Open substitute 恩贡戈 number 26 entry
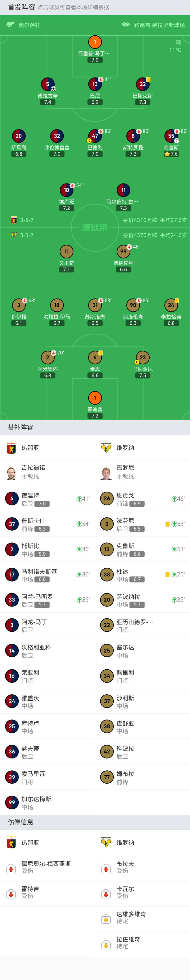This screenshot has height=980, width=190. 107,498
